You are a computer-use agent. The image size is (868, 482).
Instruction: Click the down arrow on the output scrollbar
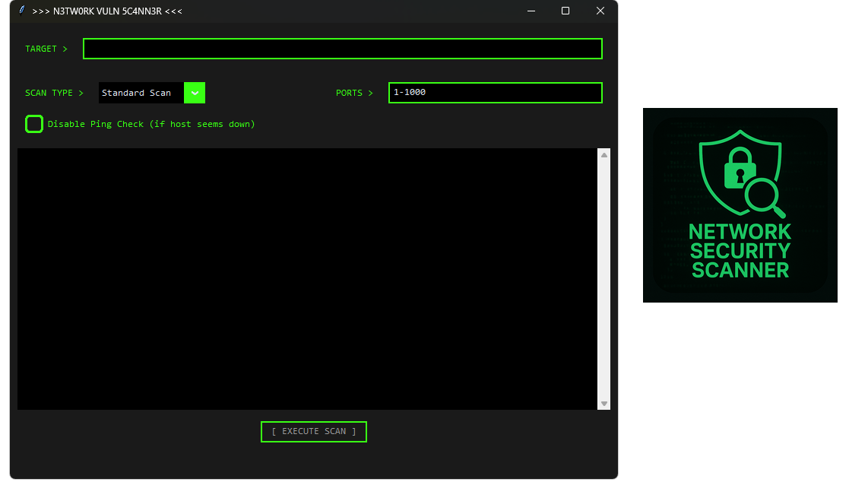(604, 402)
